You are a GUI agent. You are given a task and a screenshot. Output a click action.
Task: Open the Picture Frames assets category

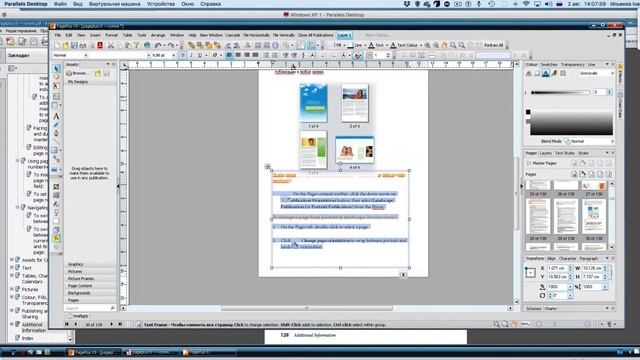[90, 279]
